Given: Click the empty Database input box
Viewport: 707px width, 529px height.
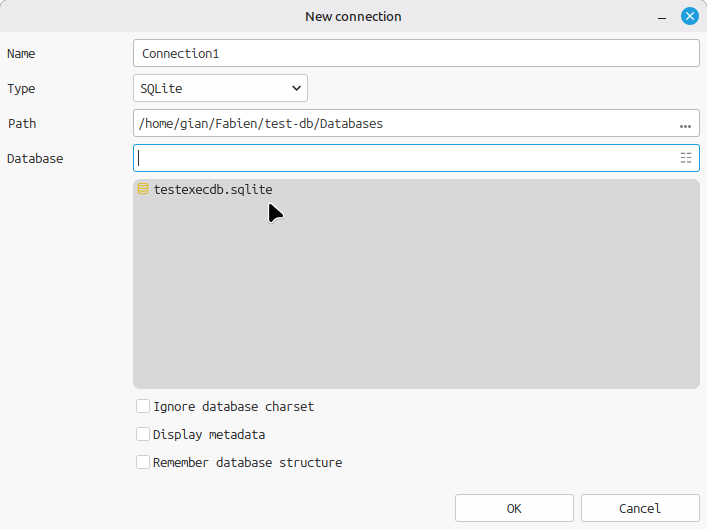Looking at the screenshot, I should coord(400,158).
